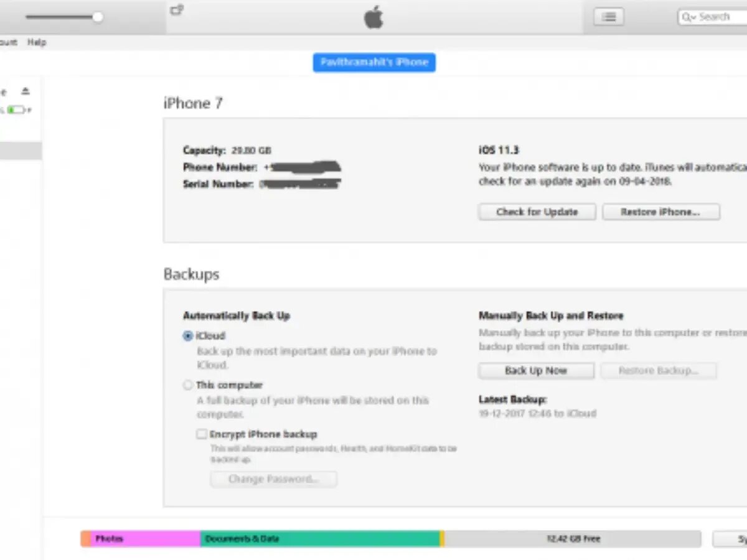Click the Latest Backup date 19-12-2017 text

[x=537, y=413]
